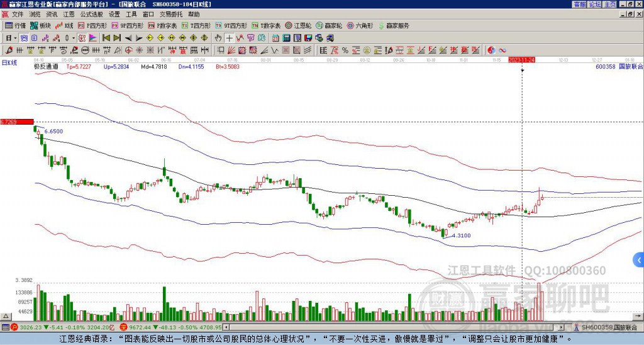Select the percent % tool
The width and height of the screenshot is (644, 345).
point(345,50)
